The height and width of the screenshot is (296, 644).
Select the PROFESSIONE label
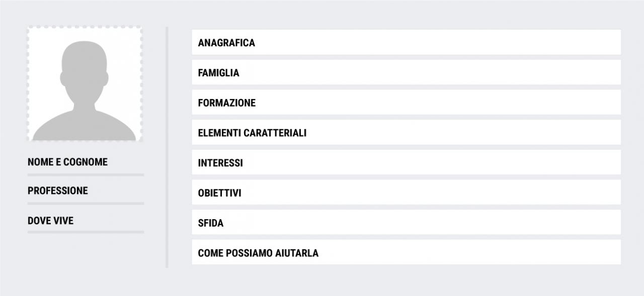58,191
